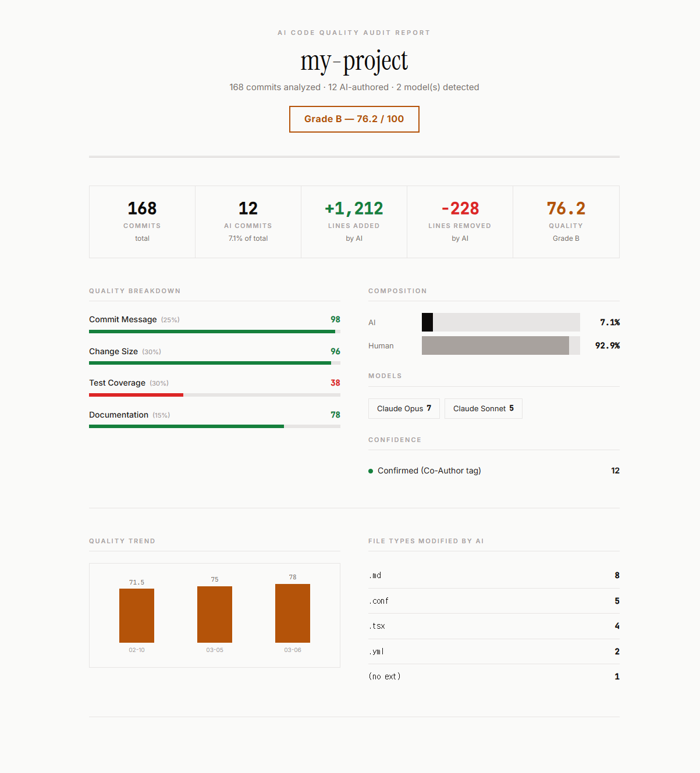Click the -228 Lines Removed card
The image size is (700, 773).
[x=460, y=222]
